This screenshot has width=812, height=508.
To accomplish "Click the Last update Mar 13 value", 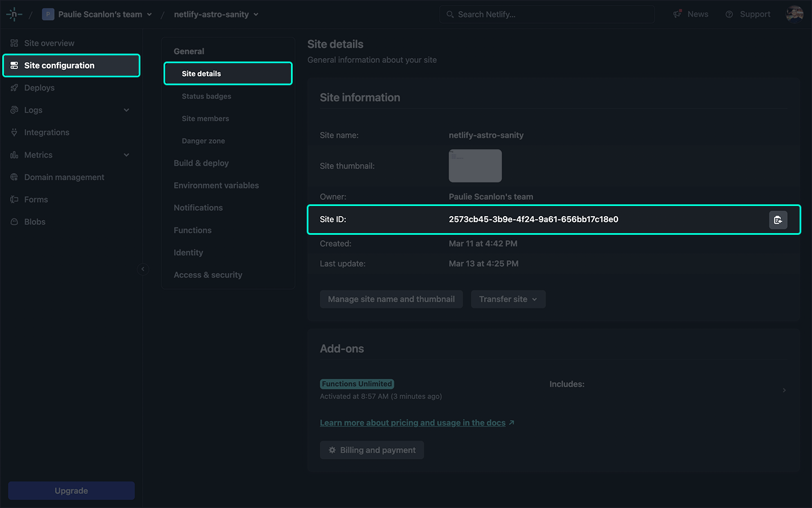I will 483,264.
